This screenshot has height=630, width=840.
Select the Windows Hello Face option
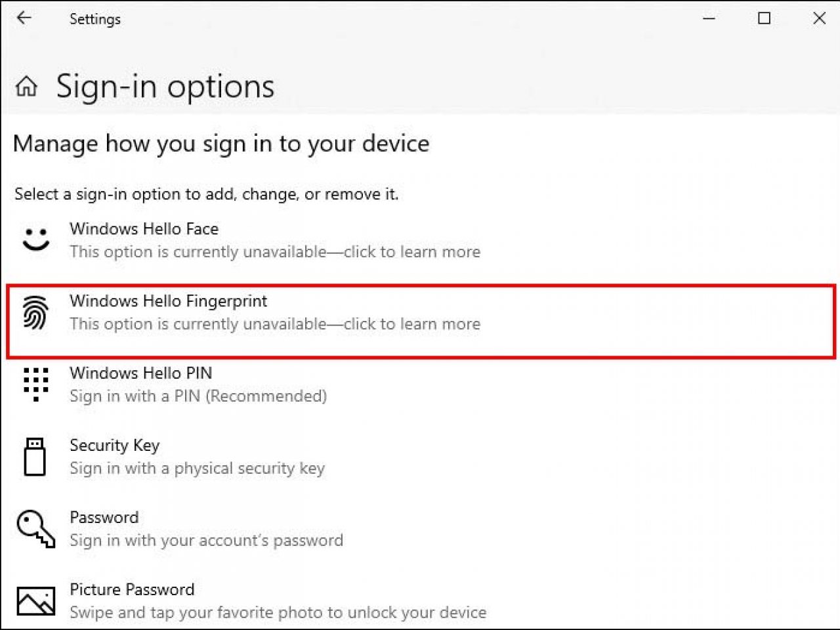tap(144, 229)
